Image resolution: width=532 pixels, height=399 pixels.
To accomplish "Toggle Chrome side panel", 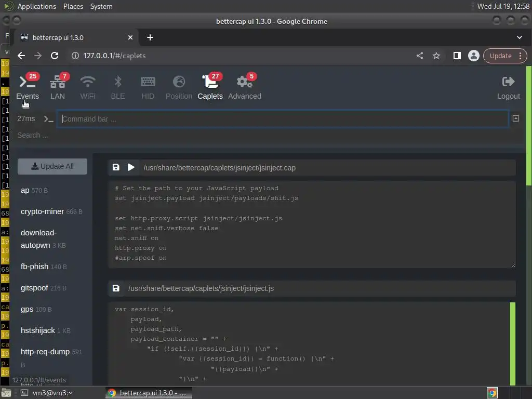I will [x=457, y=56].
